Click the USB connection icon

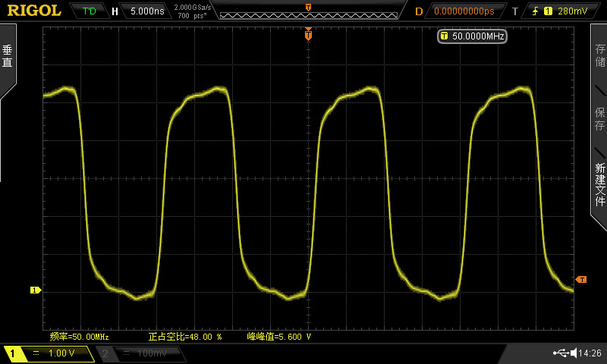click(x=561, y=353)
